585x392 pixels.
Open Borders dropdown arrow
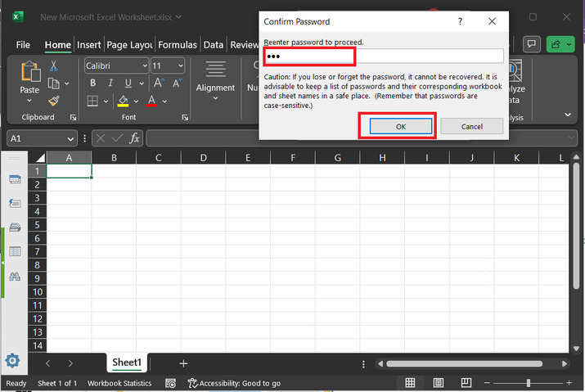pos(106,101)
